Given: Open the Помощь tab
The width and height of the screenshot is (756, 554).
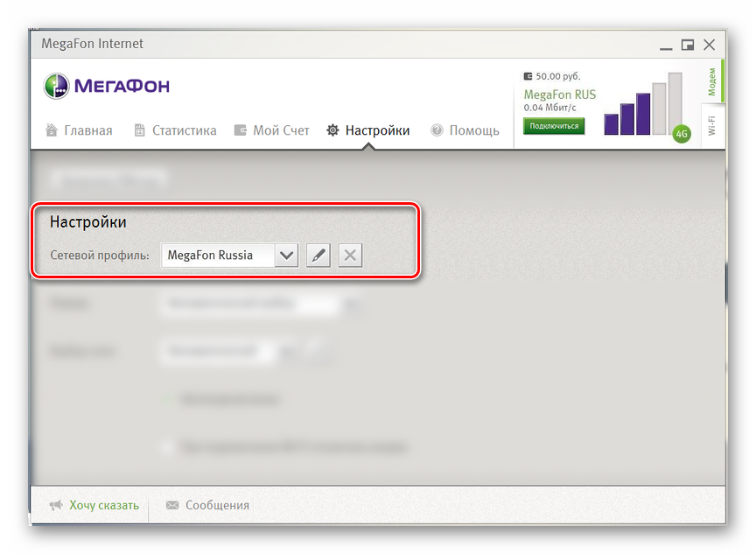Looking at the screenshot, I should (x=465, y=130).
